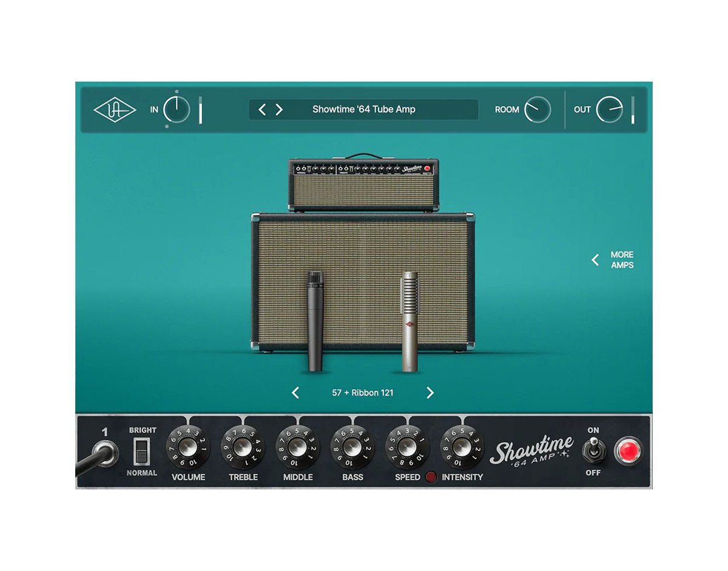Viewport: 728px width, 571px height.
Task: Toggle the tremolo LED between SPEED and INTENSITY
Action: coord(431,477)
